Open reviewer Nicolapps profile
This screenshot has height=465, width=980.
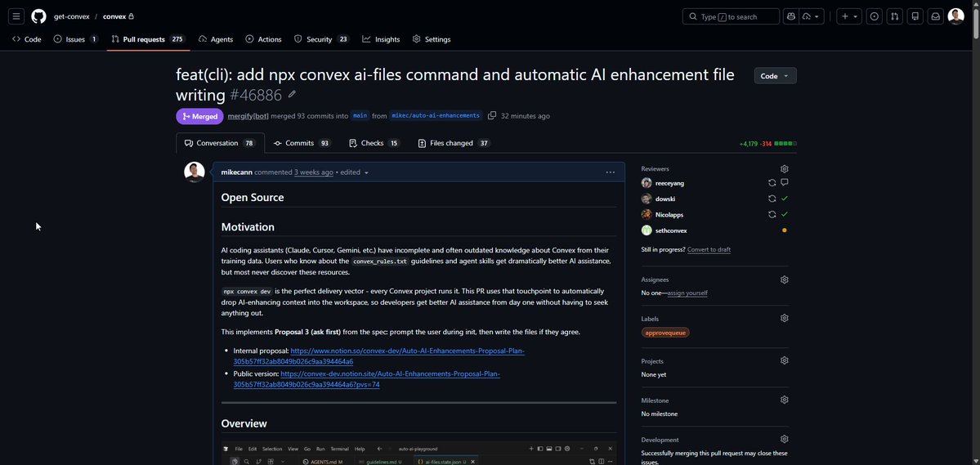pos(669,214)
